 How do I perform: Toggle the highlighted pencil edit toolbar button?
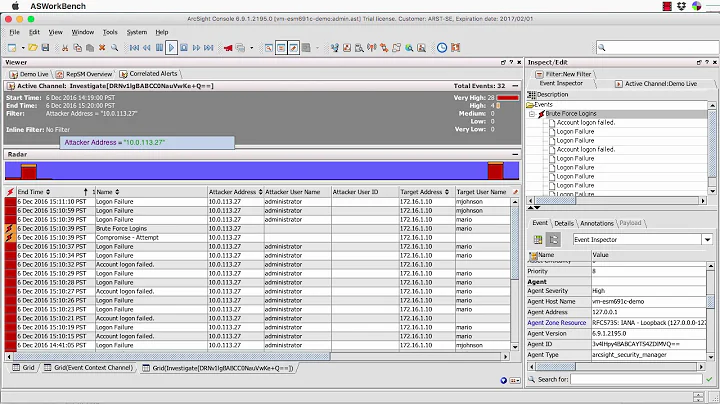[293, 48]
